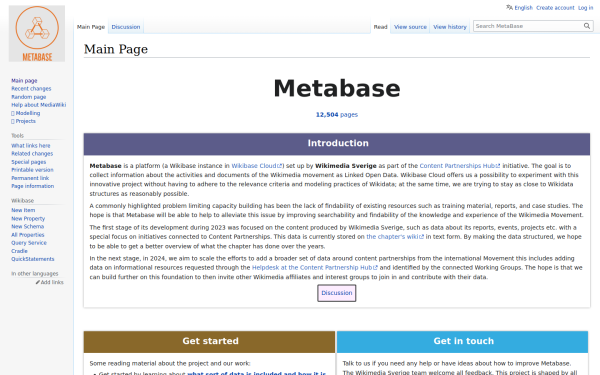Click the 12,504 pages link

(x=337, y=115)
